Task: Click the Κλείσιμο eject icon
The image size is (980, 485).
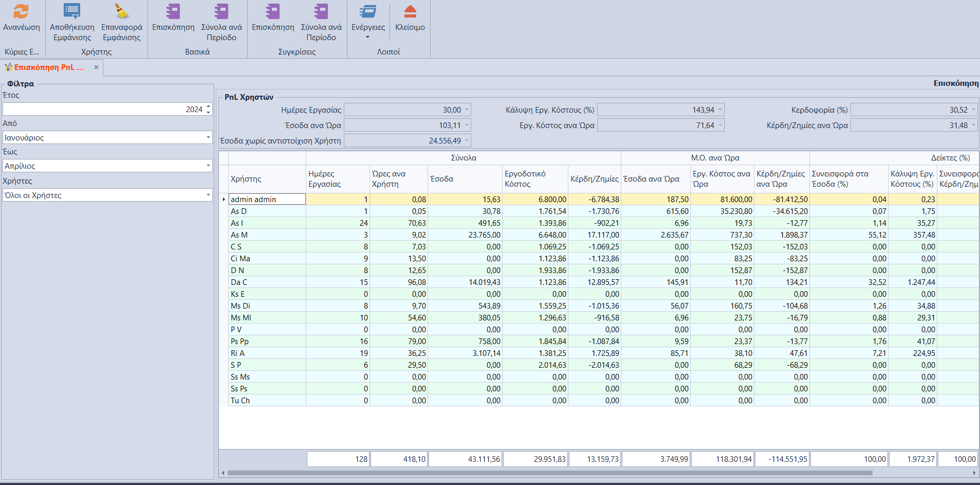Action: coord(410,11)
